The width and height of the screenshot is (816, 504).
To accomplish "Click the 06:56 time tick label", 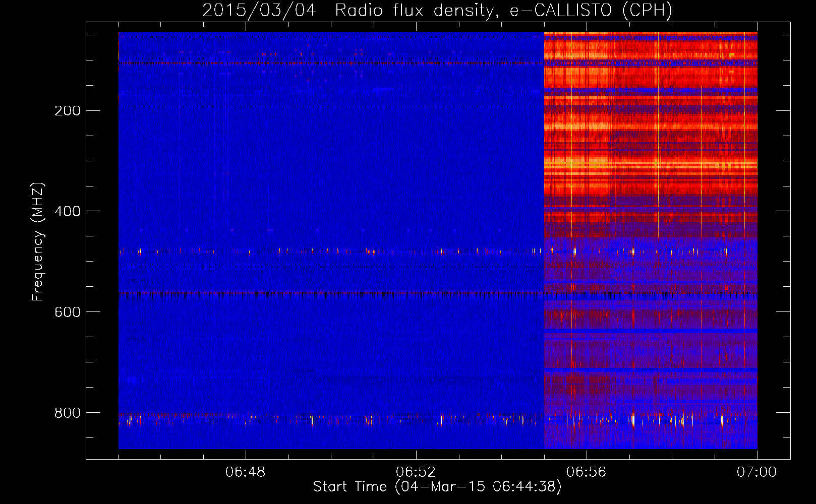I will (587, 472).
